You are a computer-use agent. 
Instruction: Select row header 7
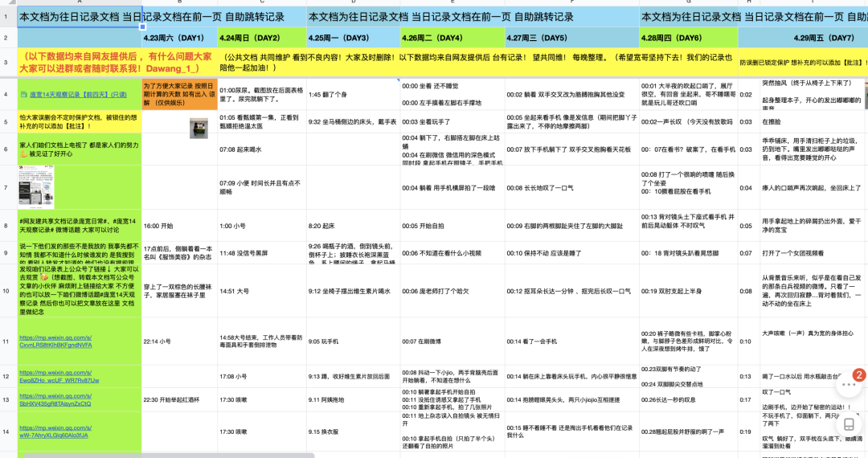pos(6,187)
